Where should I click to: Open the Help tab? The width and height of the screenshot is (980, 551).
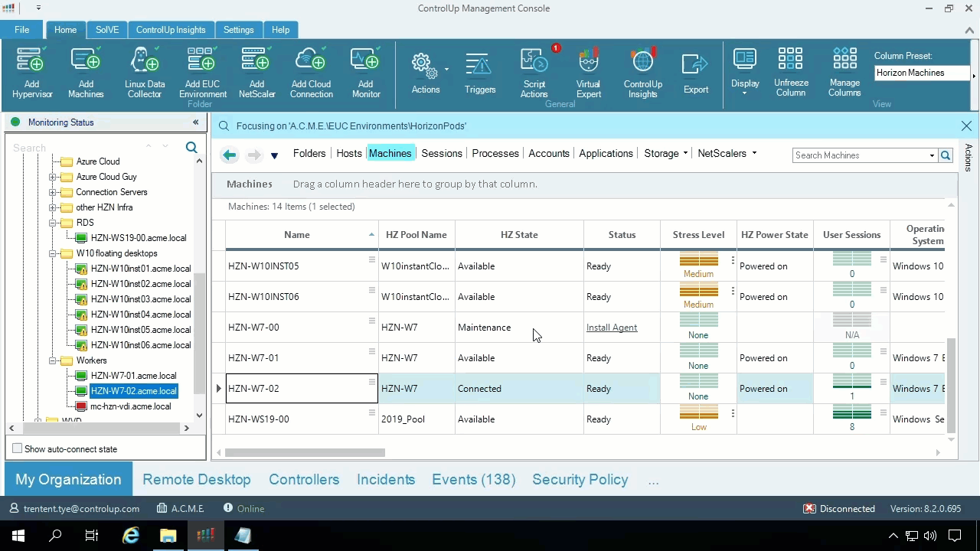(x=280, y=30)
